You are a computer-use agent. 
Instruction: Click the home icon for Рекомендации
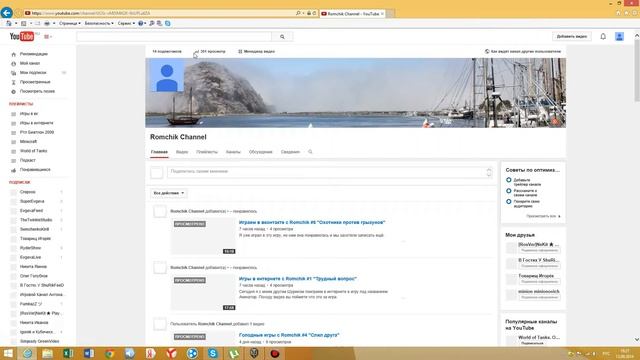(x=13, y=54)
